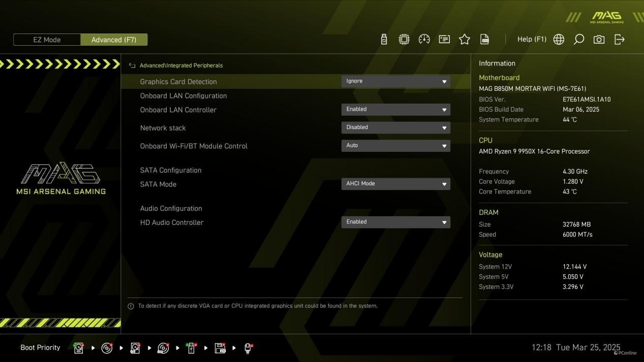The height and width of the screenshot is (362, 644).
Task: Open the M-Flash USB BIOS update icon
Action: [x=384, y=40]
